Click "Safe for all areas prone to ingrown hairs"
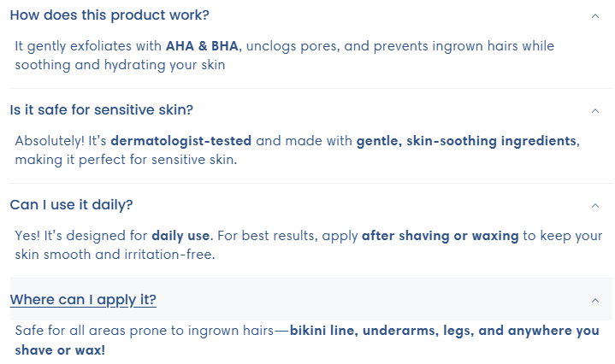615x364 pixels. point(145,331)
